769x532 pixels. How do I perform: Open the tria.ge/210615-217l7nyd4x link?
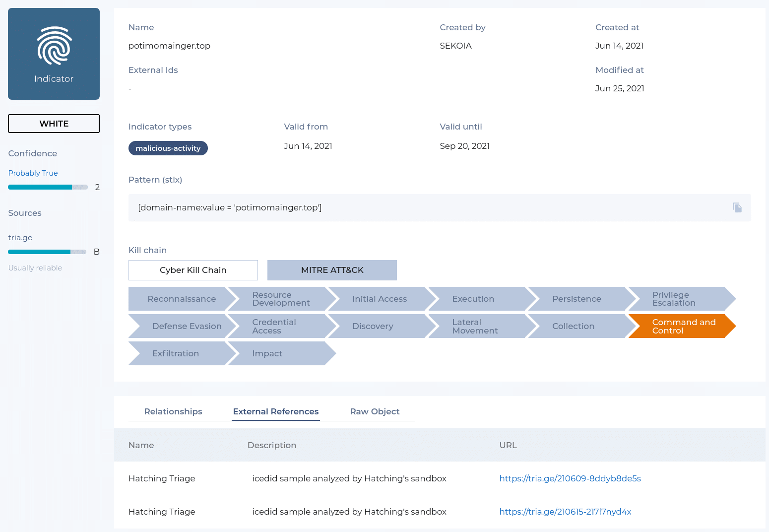(x=565, y=512)
